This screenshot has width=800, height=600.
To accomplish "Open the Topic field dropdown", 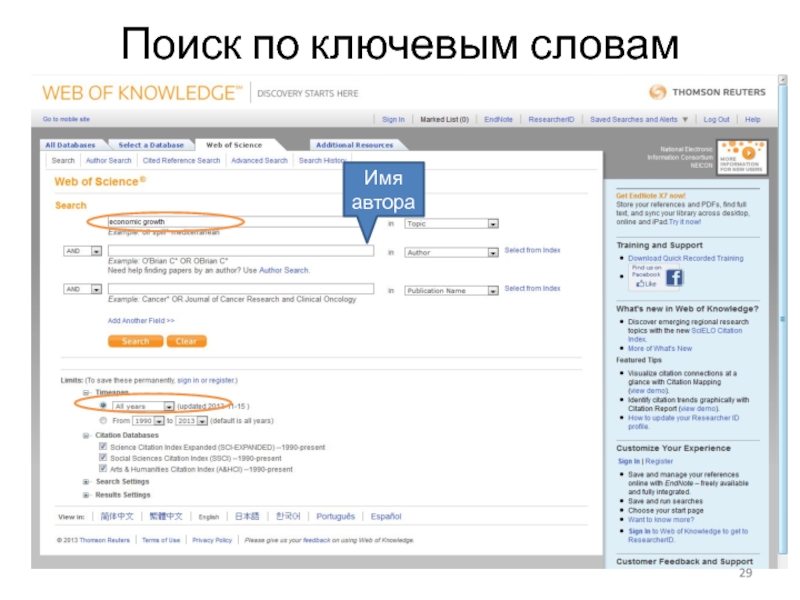I will [452, 223].
